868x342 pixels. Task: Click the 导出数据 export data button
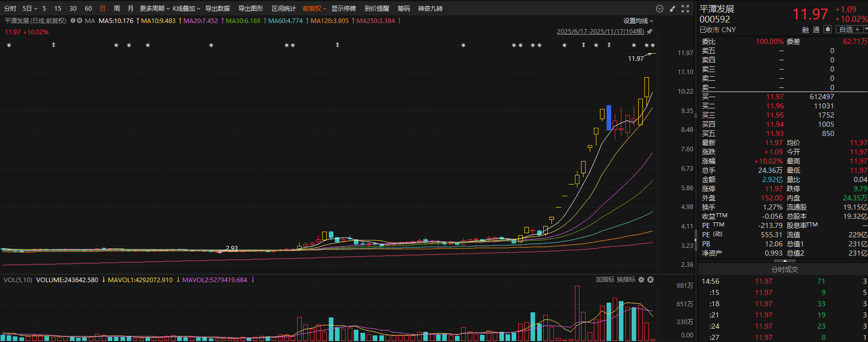click(x=218, y=9)
